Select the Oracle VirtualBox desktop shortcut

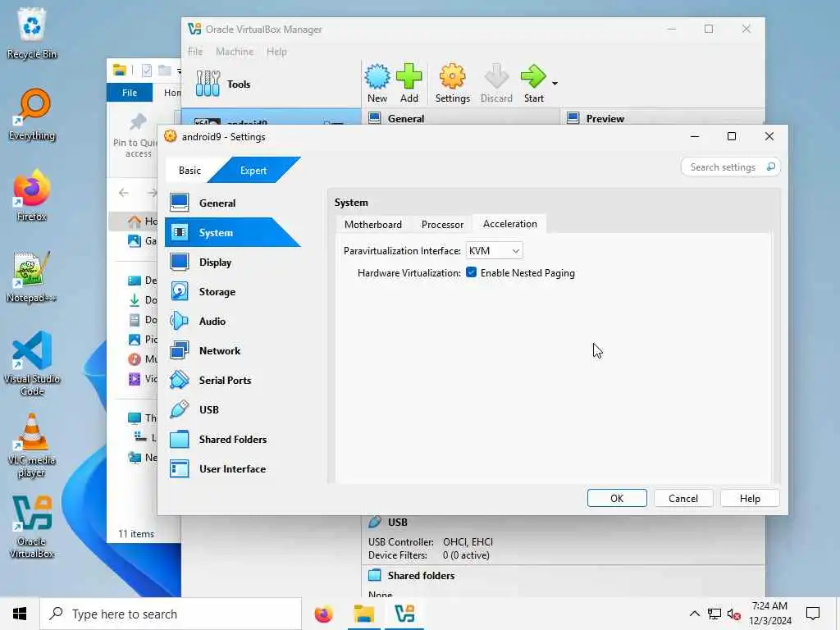click(x=32, y=527)
